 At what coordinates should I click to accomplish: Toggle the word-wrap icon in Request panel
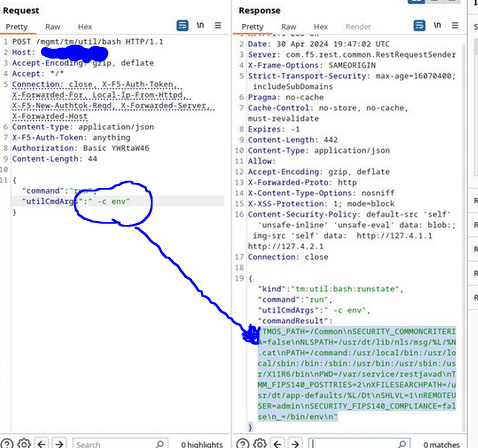coord(182,26)
